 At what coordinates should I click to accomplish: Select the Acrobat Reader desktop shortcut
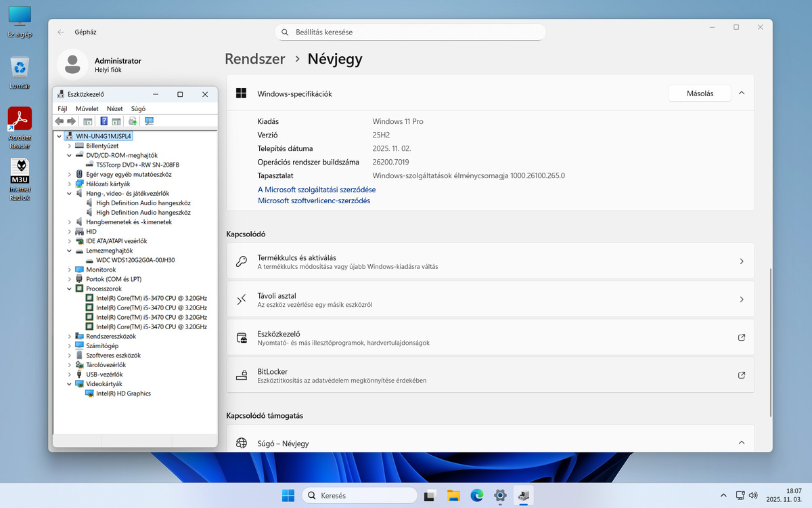(20, 128)
